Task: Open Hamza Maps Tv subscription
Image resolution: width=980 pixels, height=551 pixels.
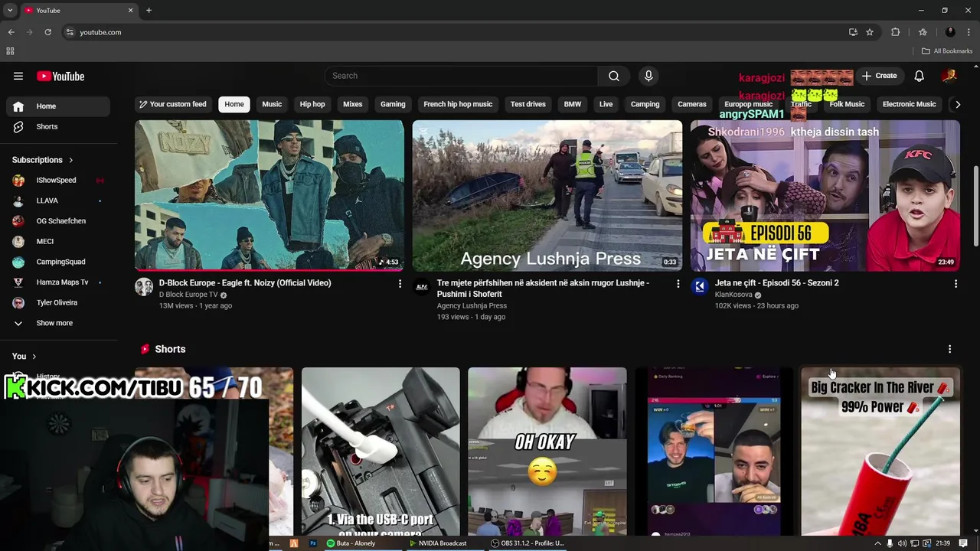Action: (x=58, y=282)
